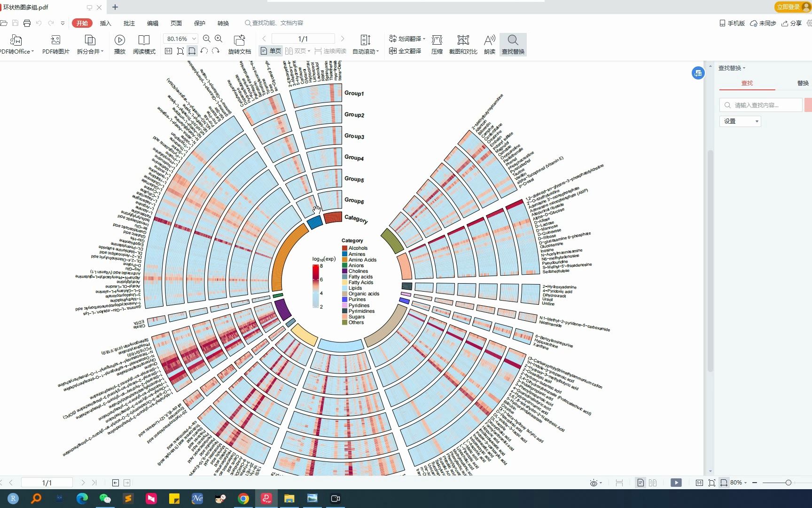The width and height of the screenshot is (812, 508).
Task: Open the 设置 settings dropdown in find panel
Action: pyautogui.click(x=740, y=121)
